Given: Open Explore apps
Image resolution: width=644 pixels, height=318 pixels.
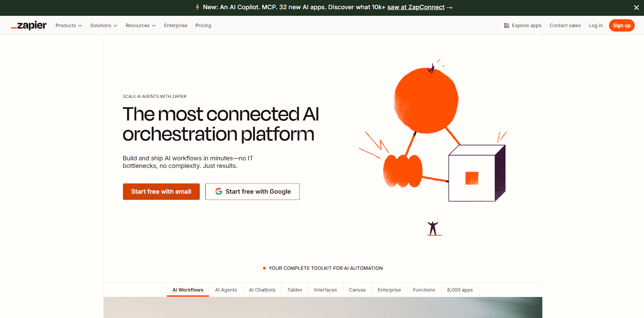Looking at the screenshot, I should (x=523, y=25).
